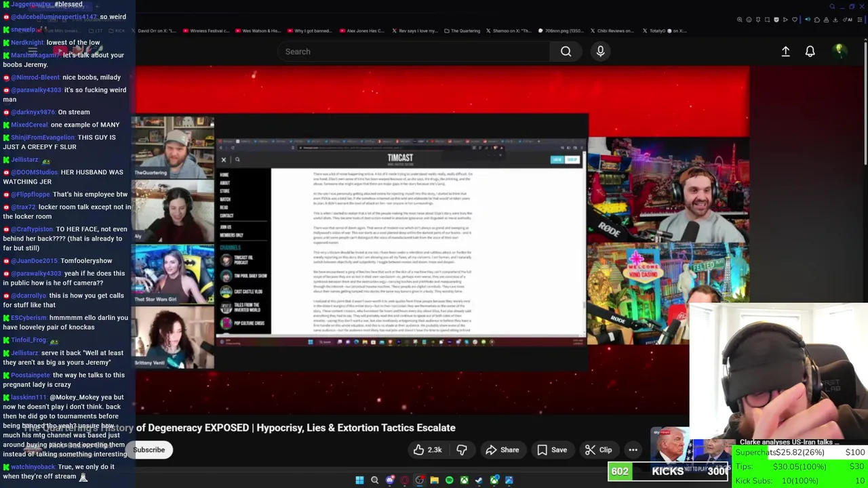The width and height of the screenshot is (868, 488).
Task: Click into the YouTube Search field
Action: pos(414,52)
